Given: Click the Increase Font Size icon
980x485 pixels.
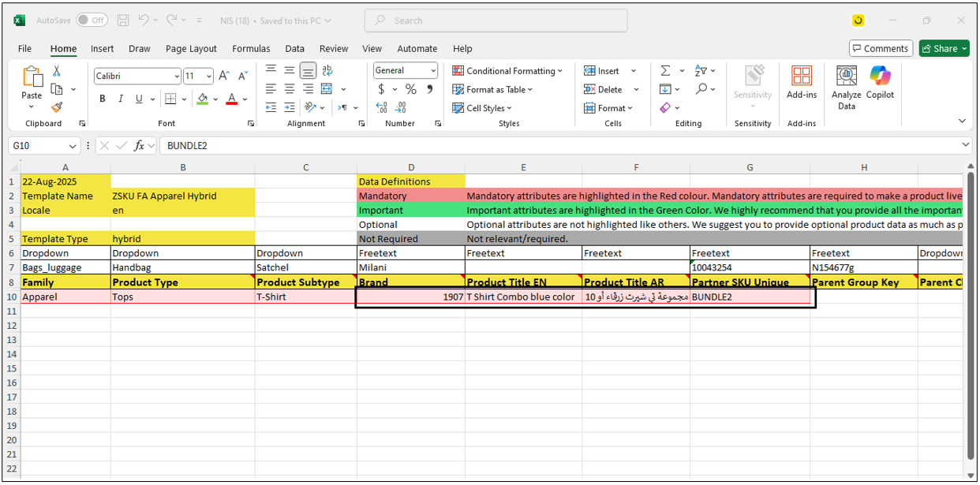Looking at the screenshot, I should point(223,76).
